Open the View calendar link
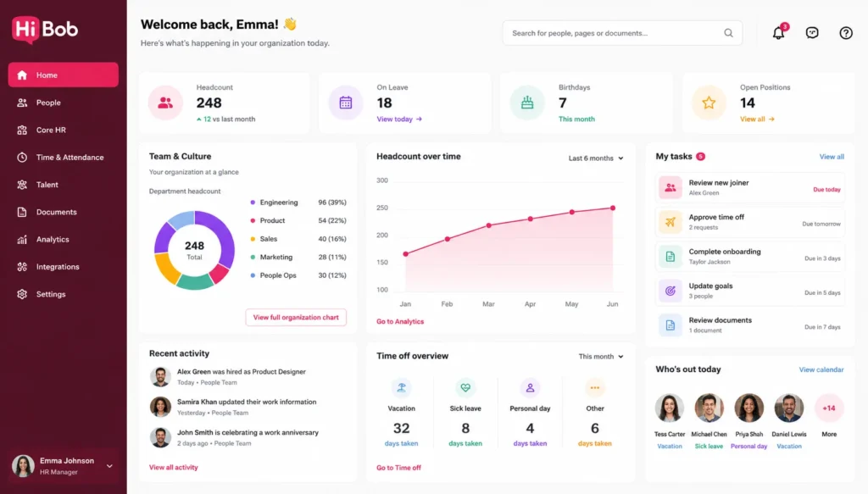Viewport: 868px width, 494px height. click(x=821, y=369)
